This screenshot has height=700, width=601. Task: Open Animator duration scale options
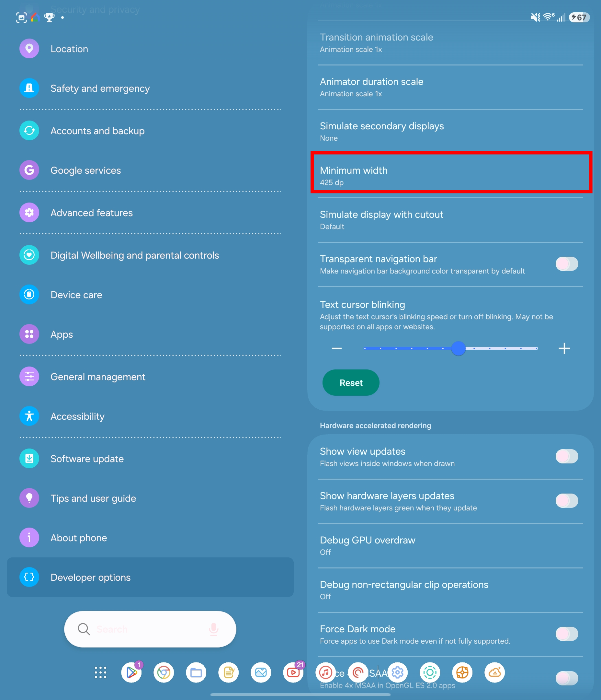point(450,87)
